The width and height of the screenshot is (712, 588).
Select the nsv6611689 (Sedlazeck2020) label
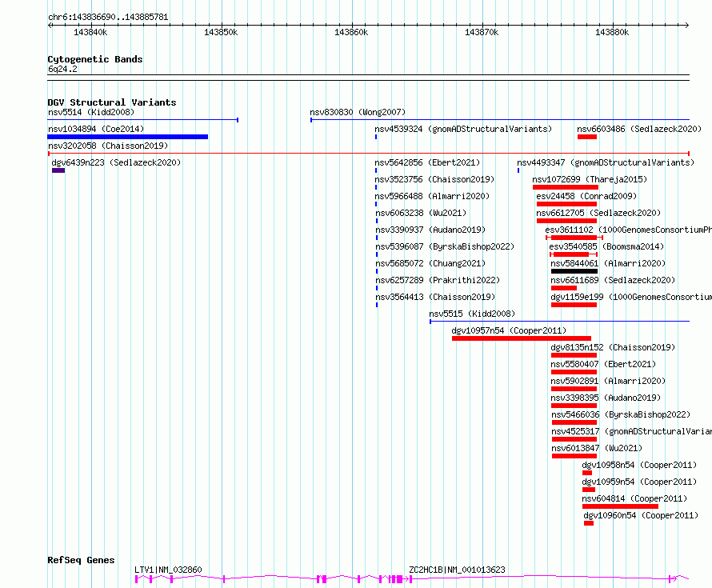tap(613, 280)
